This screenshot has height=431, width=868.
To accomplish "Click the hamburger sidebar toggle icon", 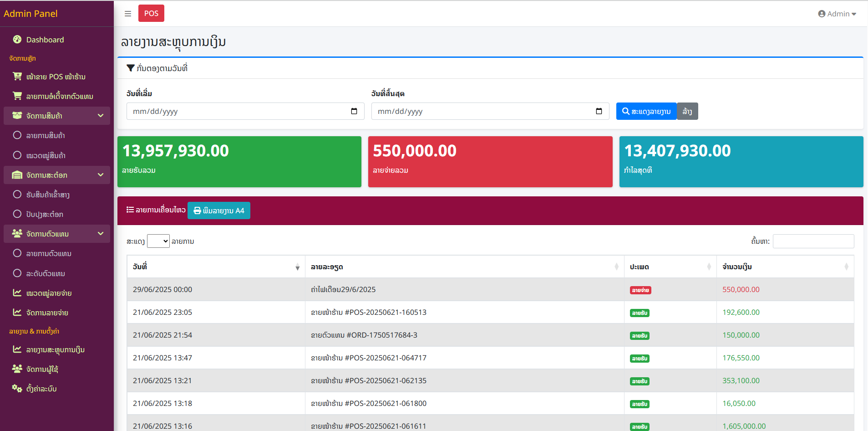I will click(128, 14).
